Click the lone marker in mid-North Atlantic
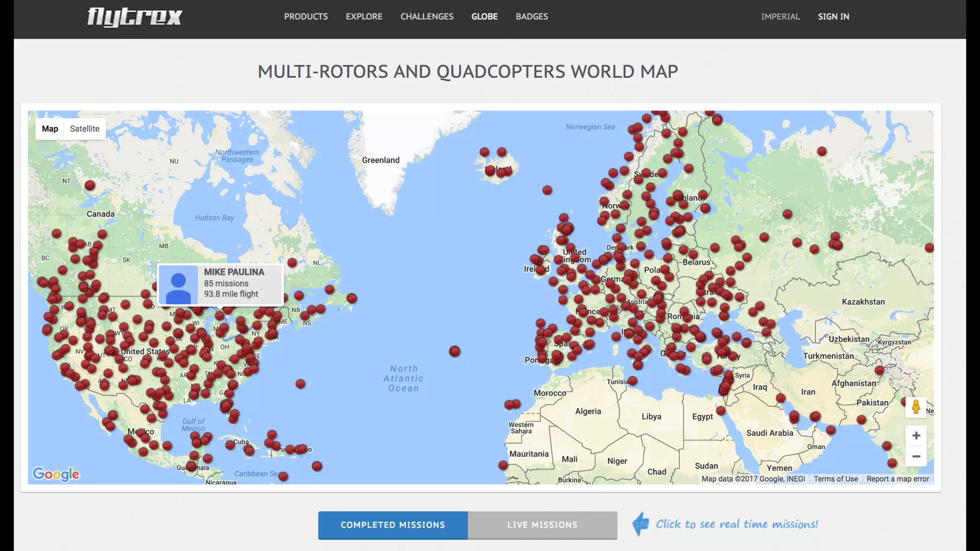 click(x=455, y=352)
